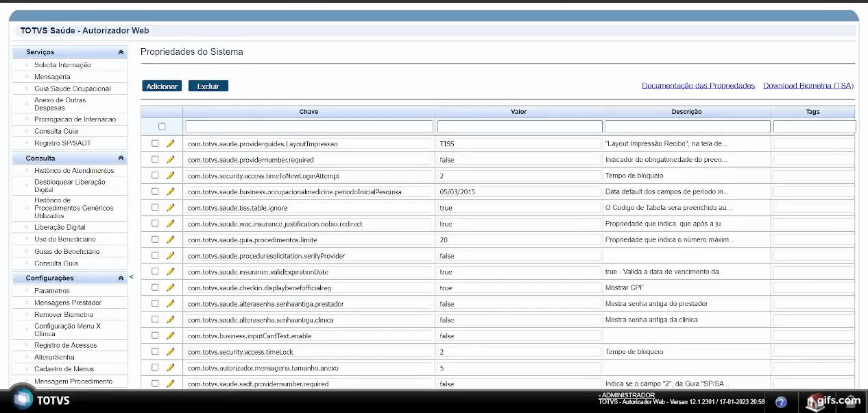Collapse the Configurações menu section
The image size is (868, 413).
tap(121, 278)
